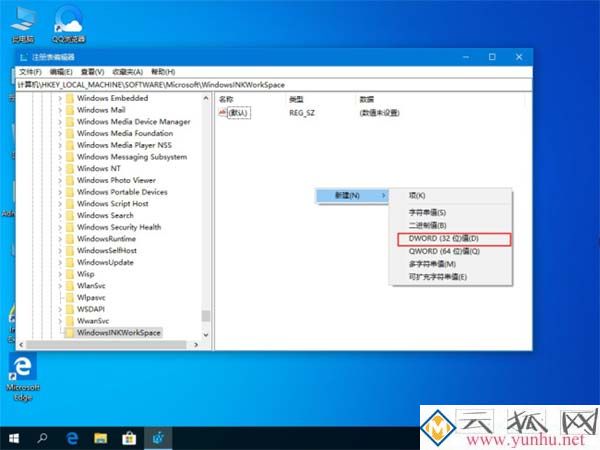Viewport: 600px width, 450px height.
Task: Expand the Windows Search key
Action: [60, 215]
